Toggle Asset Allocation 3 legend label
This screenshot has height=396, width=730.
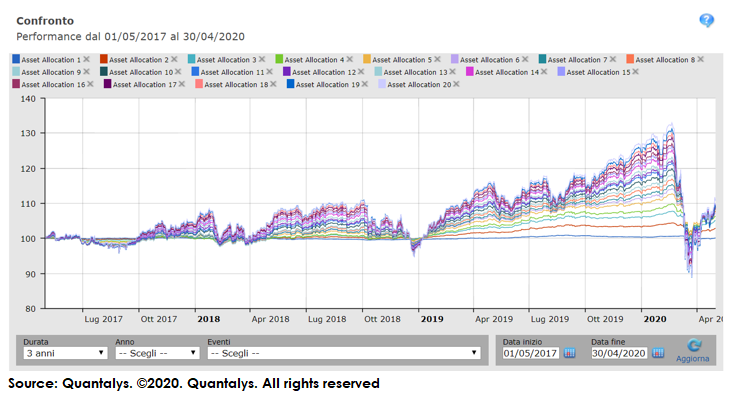[227, 60]
